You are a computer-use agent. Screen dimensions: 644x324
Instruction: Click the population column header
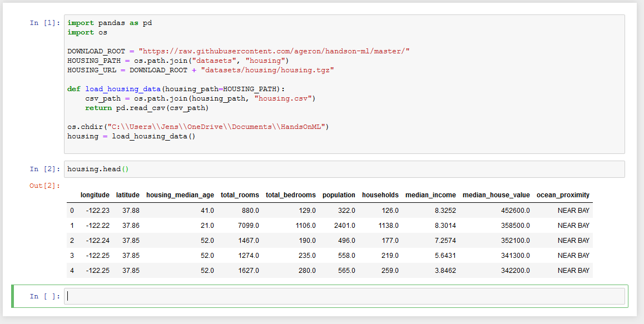[339, 195]
